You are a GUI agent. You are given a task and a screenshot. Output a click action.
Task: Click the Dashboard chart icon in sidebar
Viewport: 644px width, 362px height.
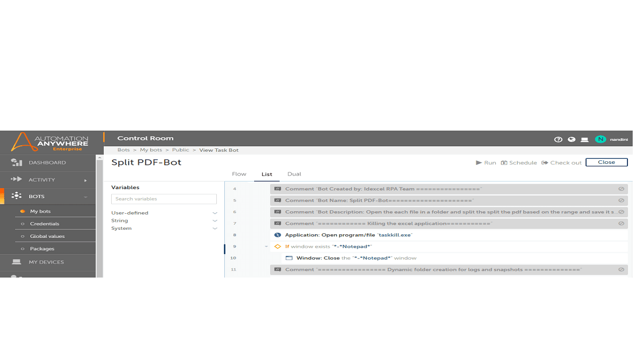(17, 162)
